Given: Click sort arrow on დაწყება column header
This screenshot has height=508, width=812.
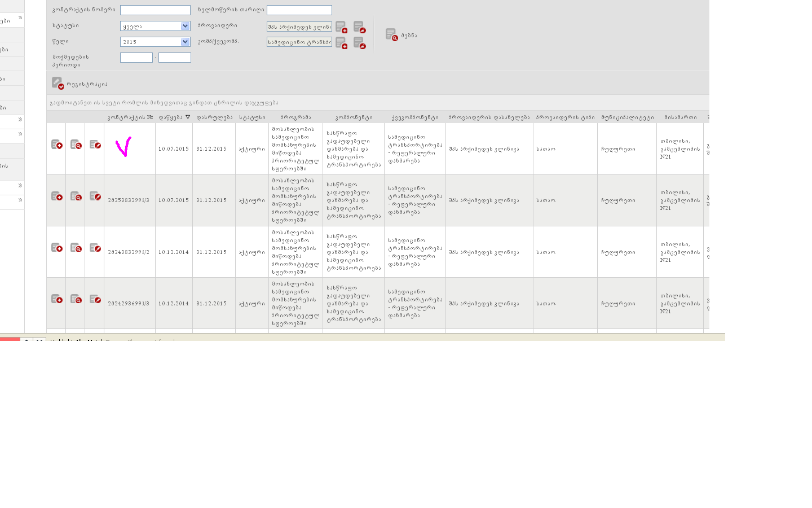Looking at the screenshot, I should [x=188, y=117].
